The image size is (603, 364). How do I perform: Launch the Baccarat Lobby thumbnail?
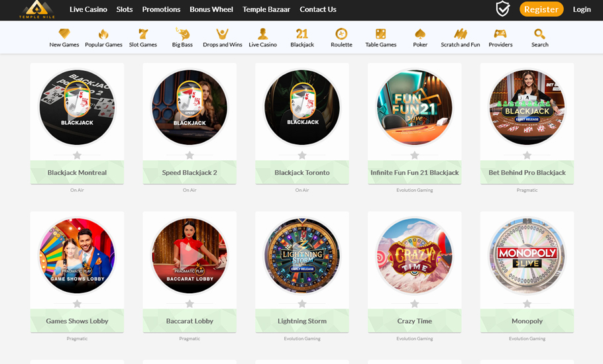190,256
